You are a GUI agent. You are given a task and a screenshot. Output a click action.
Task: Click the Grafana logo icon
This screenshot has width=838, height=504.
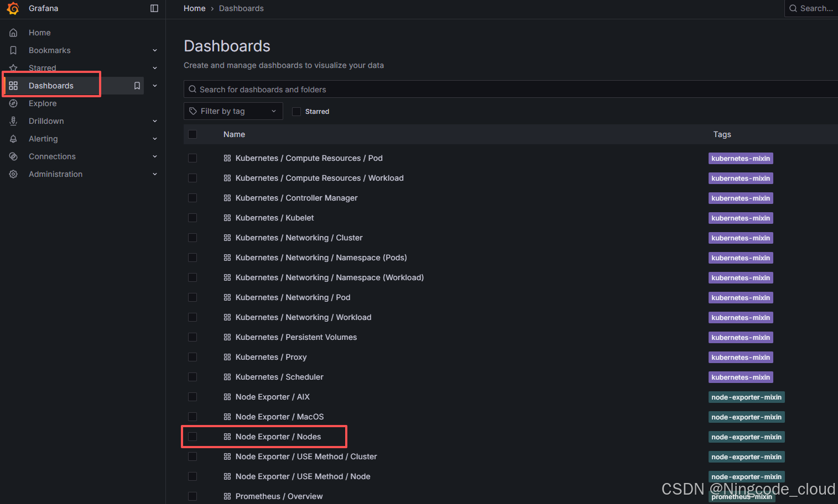click(13, 8)
